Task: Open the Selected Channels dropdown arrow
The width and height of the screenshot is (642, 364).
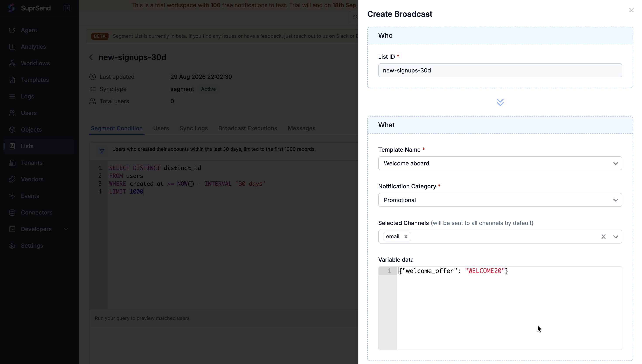Action: [616, 237]
